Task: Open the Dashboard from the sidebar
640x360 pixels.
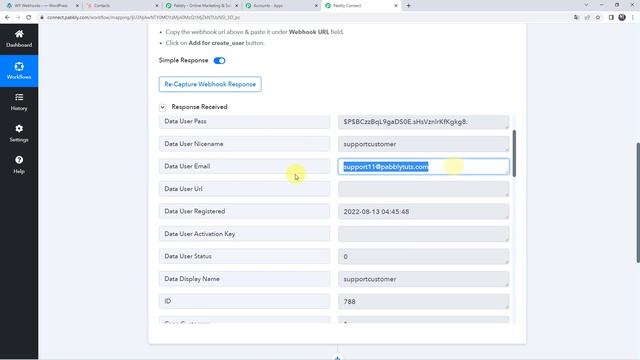Action: 19,39
